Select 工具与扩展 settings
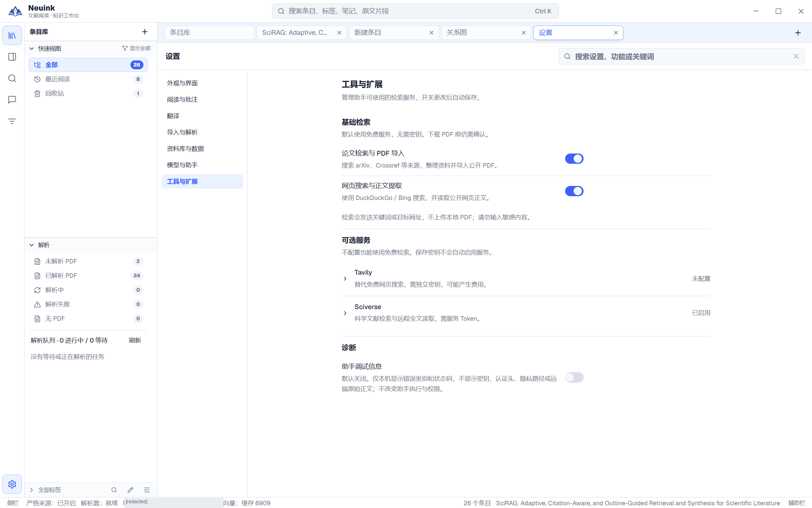812x508 pixels. click(202, 182)
